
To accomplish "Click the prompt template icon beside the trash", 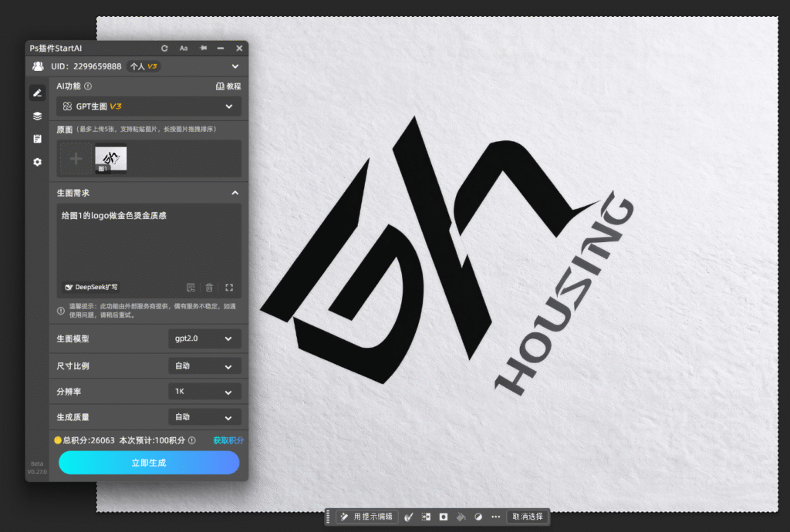I will [191, 288].
